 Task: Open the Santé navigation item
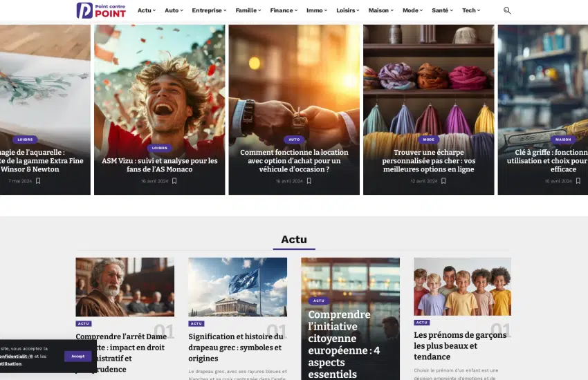(443, 10)
